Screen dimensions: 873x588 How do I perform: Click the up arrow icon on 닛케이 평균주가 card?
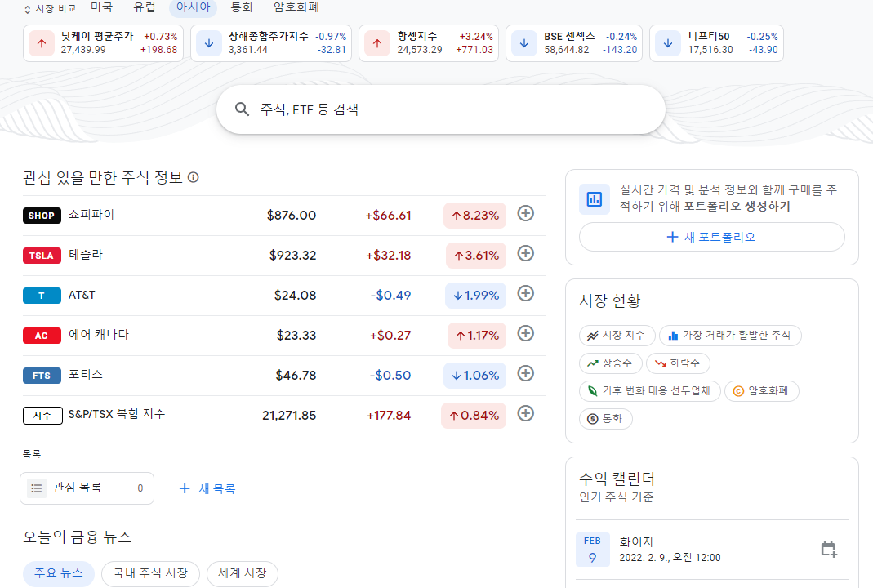coord(41,43)
